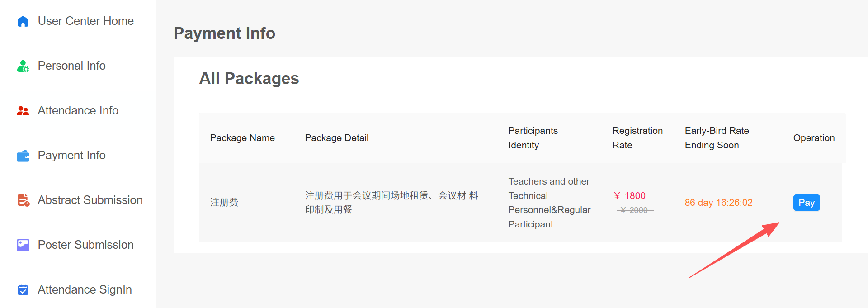Click the red people icon next to Attendance Info

[23, 110]
